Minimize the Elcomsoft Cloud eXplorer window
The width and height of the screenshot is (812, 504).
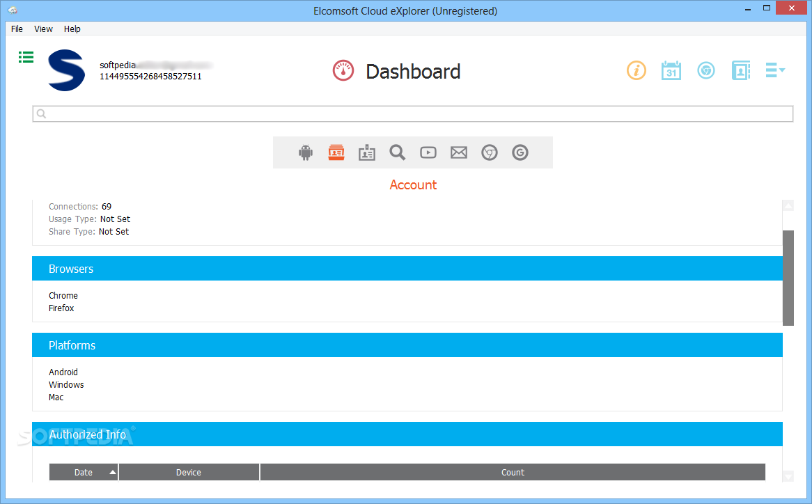point(748,9)
